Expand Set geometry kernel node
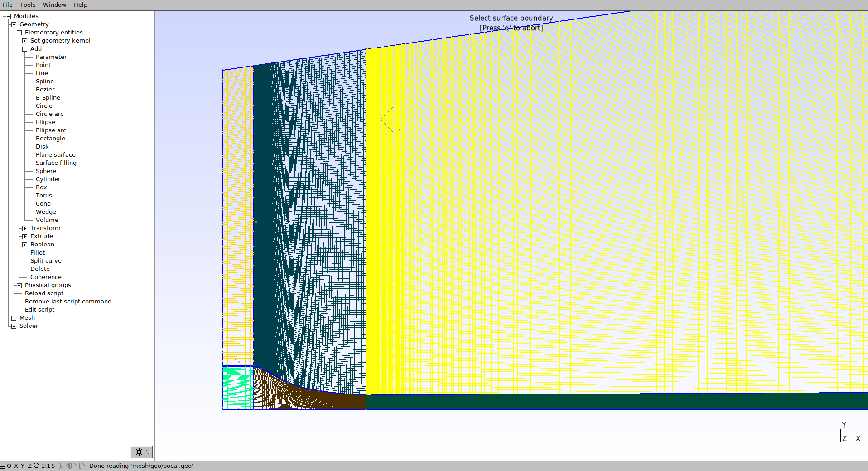 [x=24, y=41]
